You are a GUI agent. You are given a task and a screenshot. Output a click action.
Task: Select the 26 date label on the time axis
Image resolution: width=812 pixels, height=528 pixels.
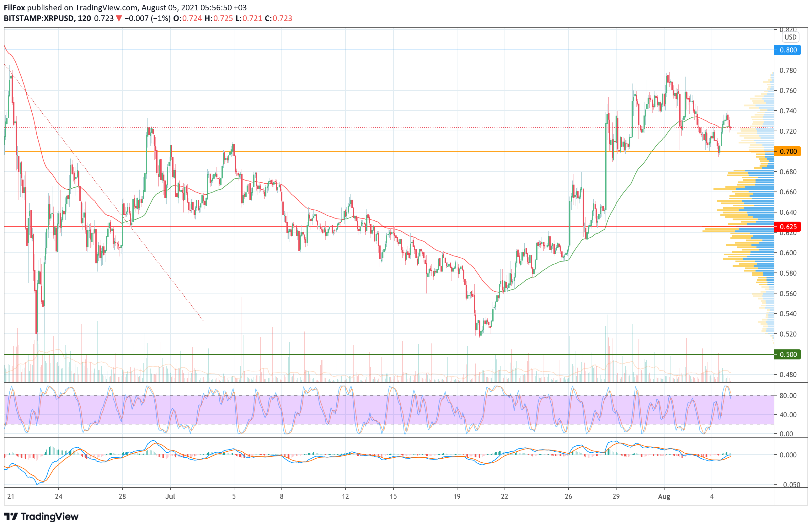(x=568, y=496)
